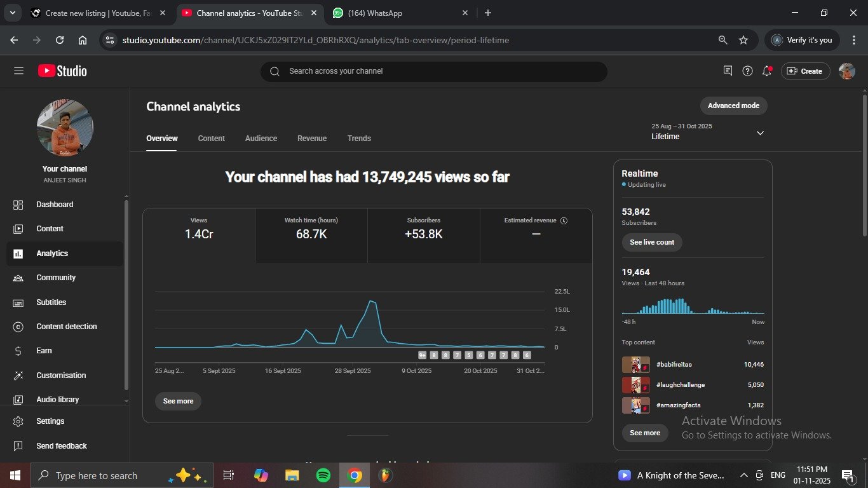Open the help question mark icon
Image resolution: width=868 pixels, height=488 pixels.
pos(747,71)
